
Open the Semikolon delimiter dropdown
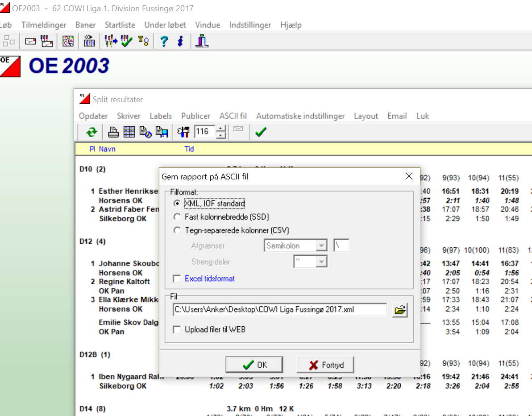click(322, 245)
